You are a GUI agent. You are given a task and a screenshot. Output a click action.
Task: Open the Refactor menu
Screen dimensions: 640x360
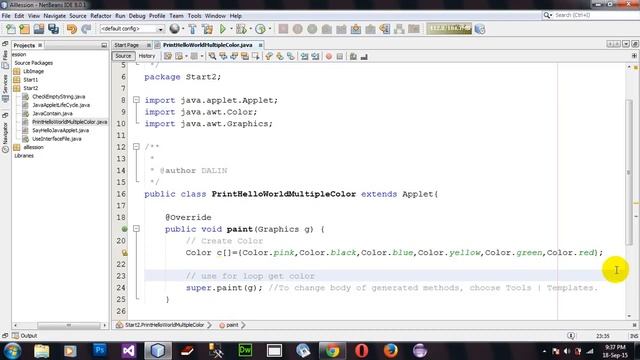coord(101,16)
